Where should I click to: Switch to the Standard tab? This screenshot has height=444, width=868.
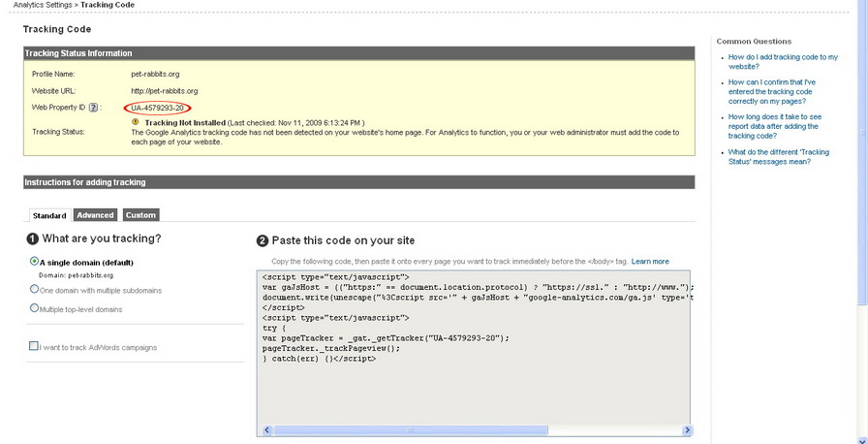pos(49,215)
